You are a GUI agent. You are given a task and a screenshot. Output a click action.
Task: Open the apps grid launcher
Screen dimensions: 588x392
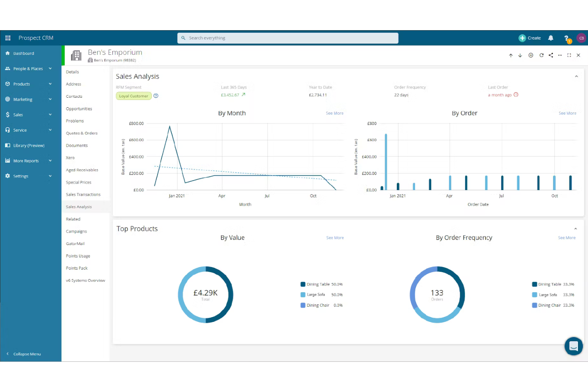(8, 38)
